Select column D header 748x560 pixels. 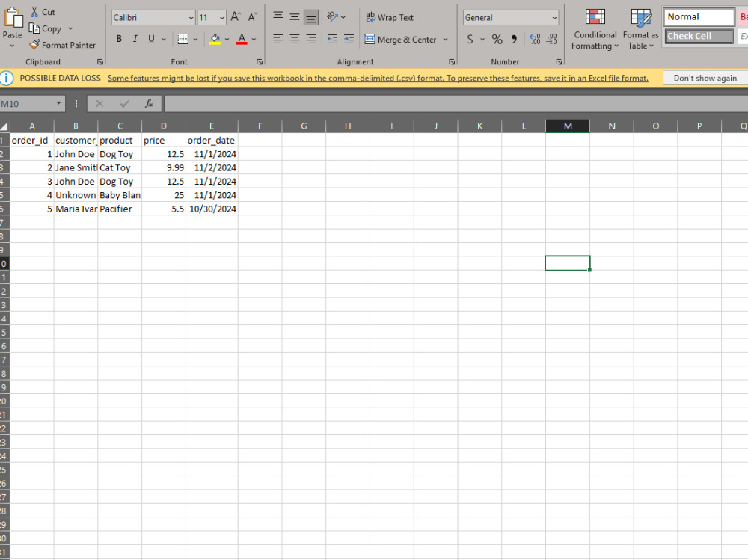click(x=164, y=126)
